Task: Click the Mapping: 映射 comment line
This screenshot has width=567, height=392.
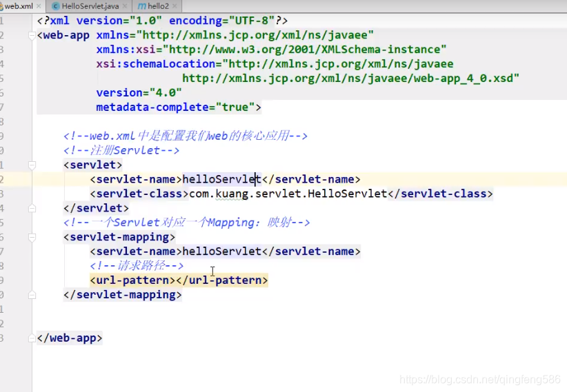Action: pyautogui.click(x=187, y=223)
